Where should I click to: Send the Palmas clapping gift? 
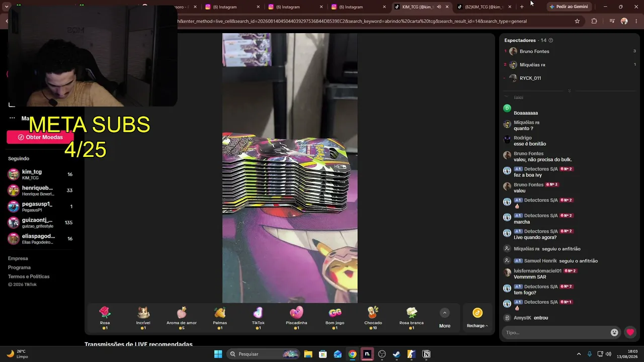point(220,318)
